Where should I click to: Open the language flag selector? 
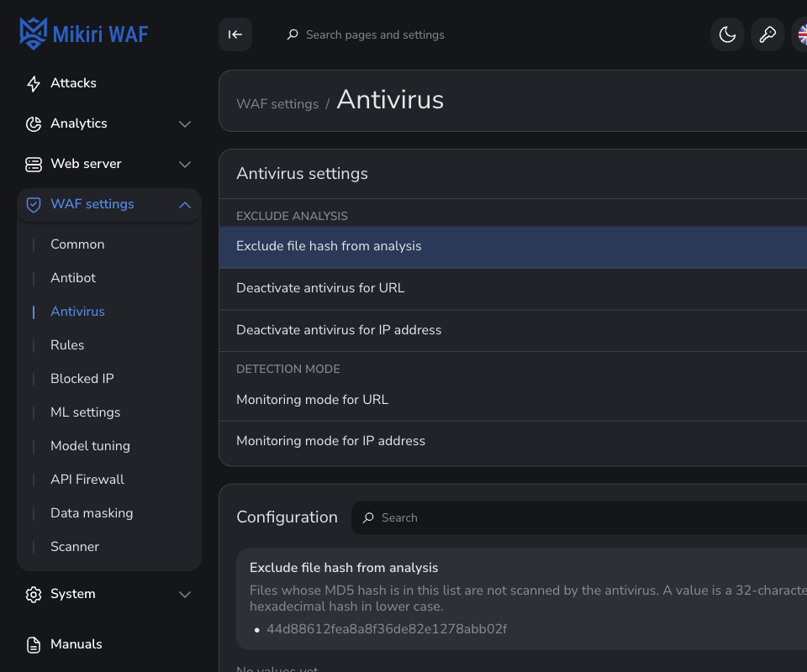[x=801, y=34]
